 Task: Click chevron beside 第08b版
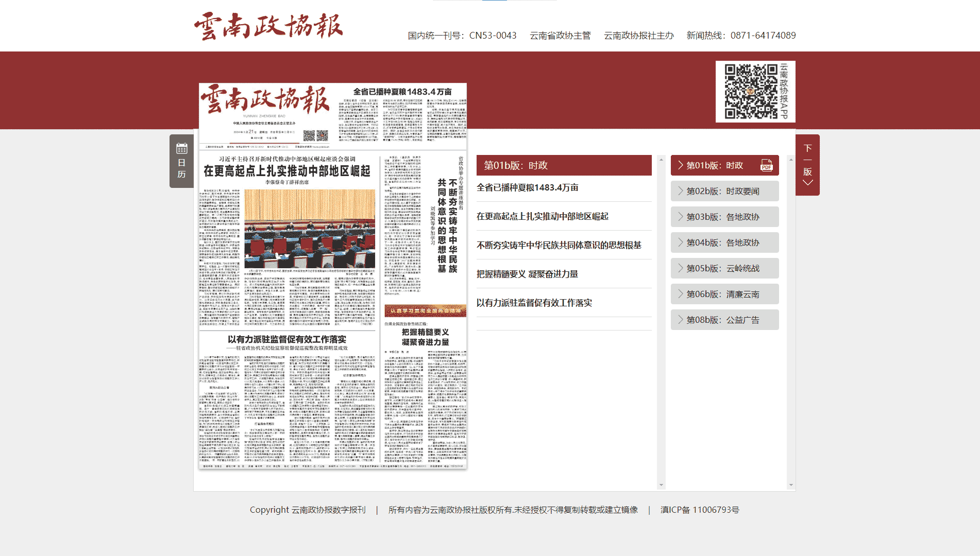click(681, 320)
